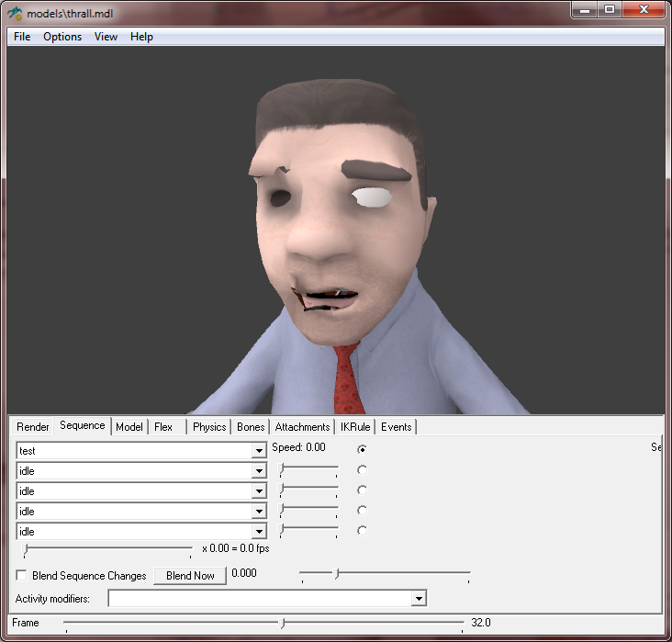The height and width of the screenshot is (642, 672).
Task: Adjust first idle layer weight slider
Action: point(308,469)
